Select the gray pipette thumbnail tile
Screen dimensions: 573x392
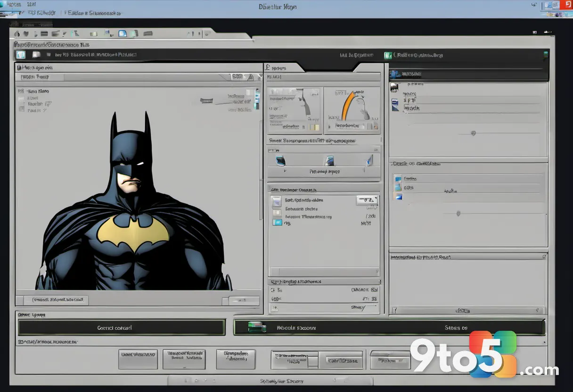pyautogui.click(x=294, y=111)
